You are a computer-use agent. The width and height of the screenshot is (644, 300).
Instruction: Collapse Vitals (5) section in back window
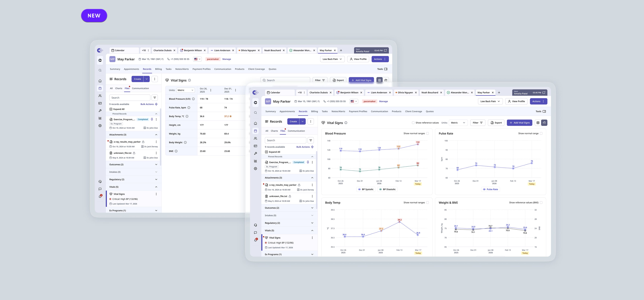tap(156, 187)
